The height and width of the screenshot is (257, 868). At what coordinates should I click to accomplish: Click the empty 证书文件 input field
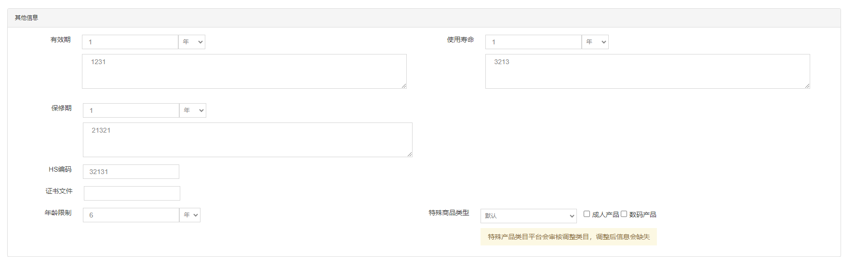coord(132,193)
